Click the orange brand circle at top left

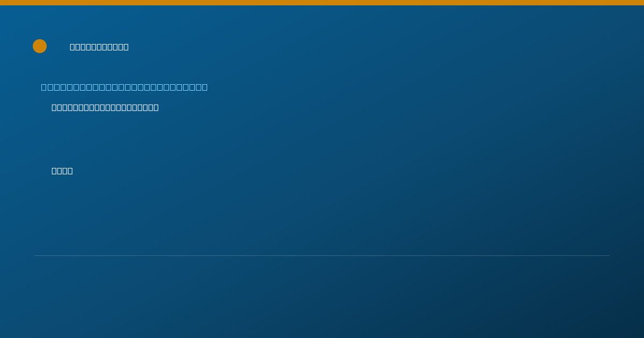tap(40, 46)
